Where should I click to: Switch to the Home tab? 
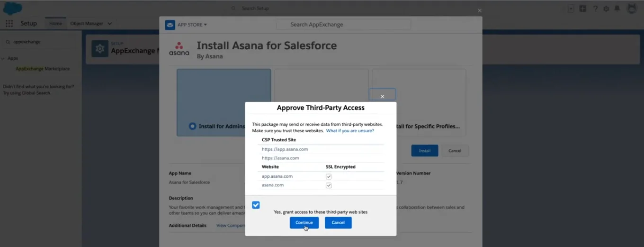[x=55, y=24]
